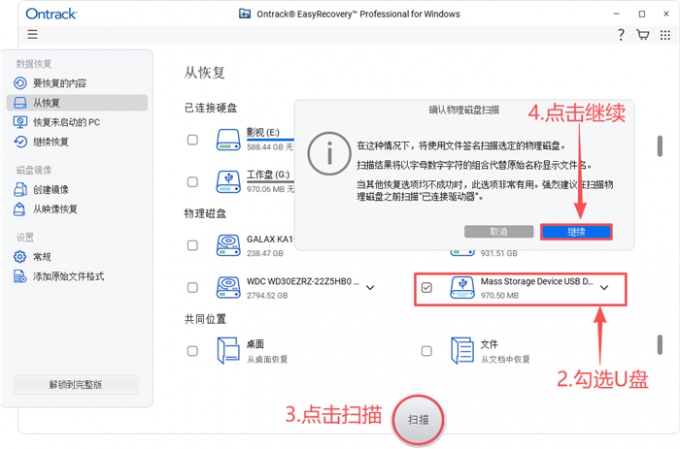Click title bar app icon

[x=245, y=14]
